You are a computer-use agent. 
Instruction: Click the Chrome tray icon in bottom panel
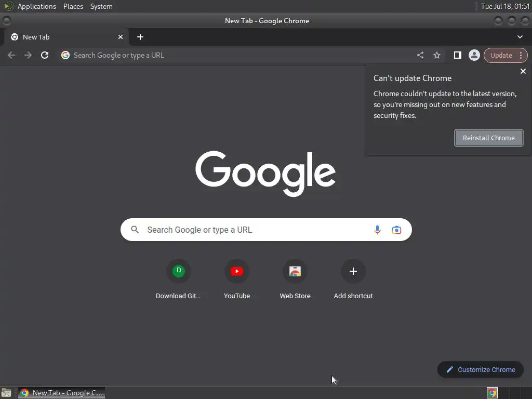(x=492, y=393)
